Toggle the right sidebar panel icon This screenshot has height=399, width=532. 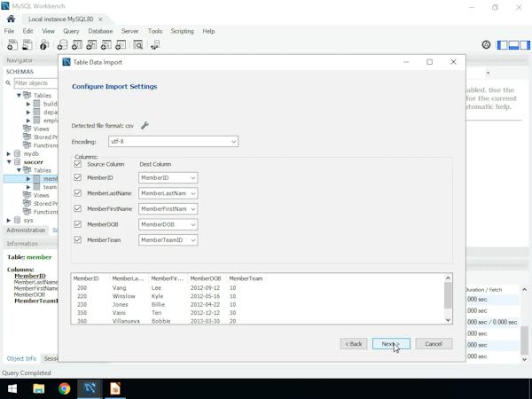click(x=525, y=45)
